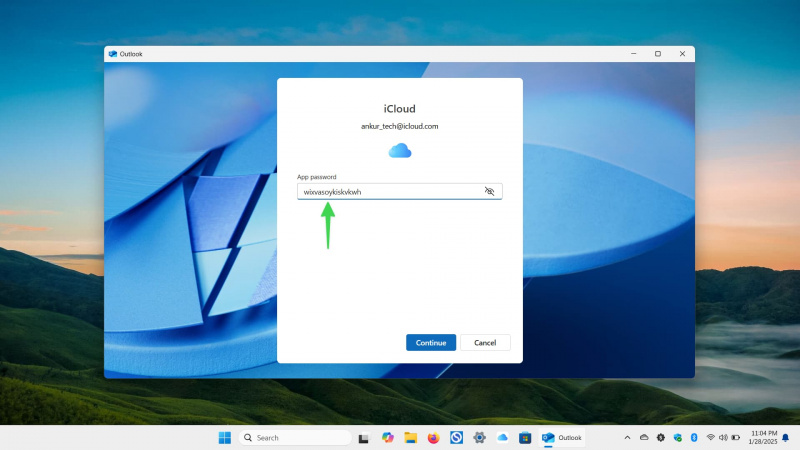Open Task View from the taskbar
The width and height of the screenshot is (800, 450).
coord(364,438)
